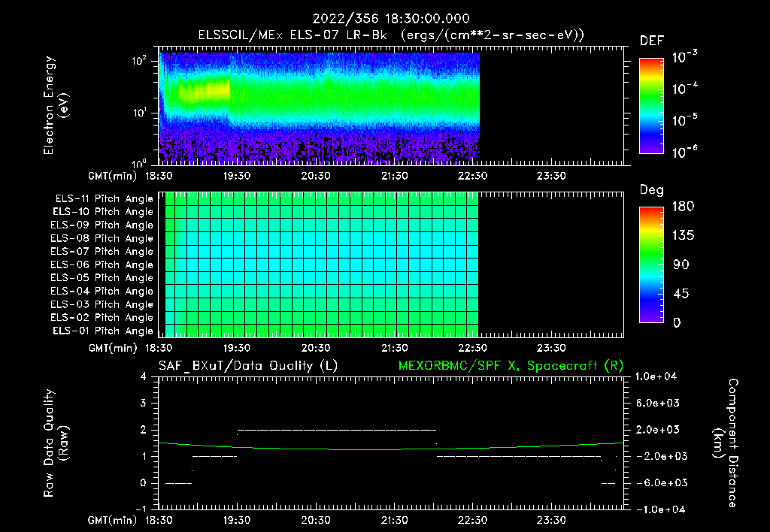Click the 10^2 electron energy tick label
The image size is (770, 532).
[x=140, y=61]
